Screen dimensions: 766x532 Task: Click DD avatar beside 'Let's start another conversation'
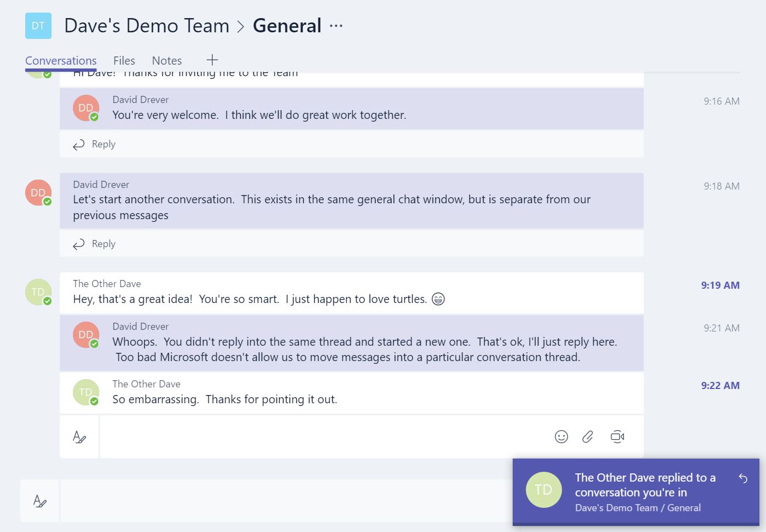[38, 193]
